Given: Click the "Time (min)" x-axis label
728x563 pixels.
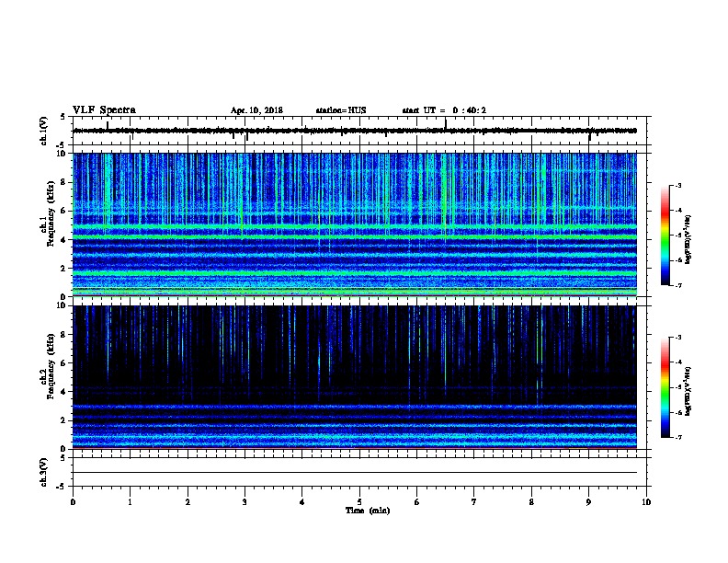Looking at the screenshot, I should 368,511.
